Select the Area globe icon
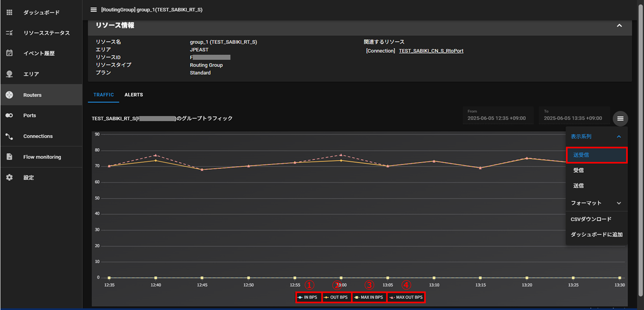The width and height of the screenshot is (644, 310). click(x=9, y=74)
